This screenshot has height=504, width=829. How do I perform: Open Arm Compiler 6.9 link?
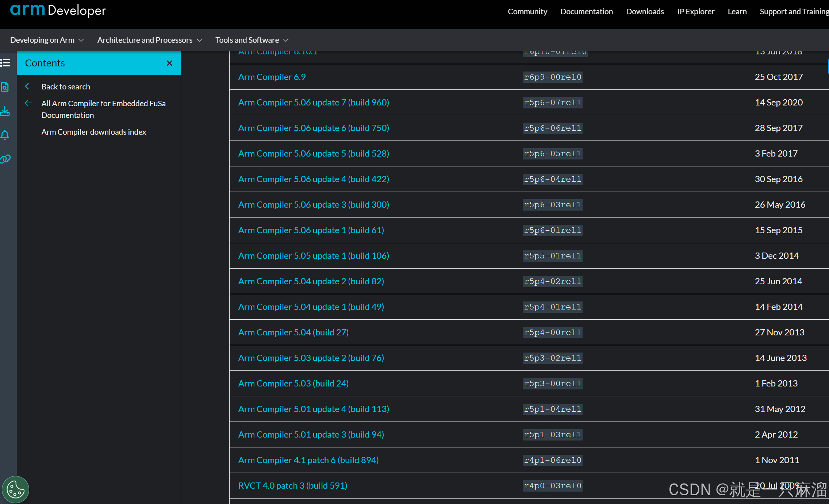pos(272,77)
